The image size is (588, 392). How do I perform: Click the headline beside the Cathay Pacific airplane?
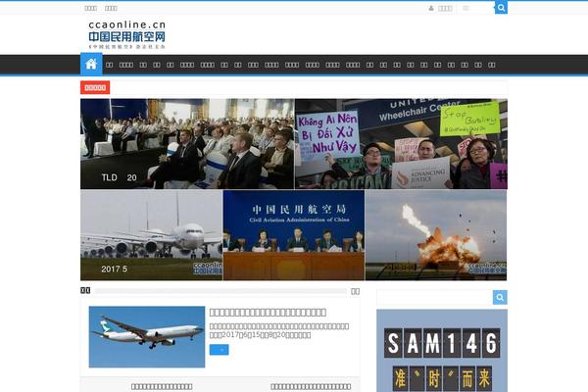pos(268,312)
